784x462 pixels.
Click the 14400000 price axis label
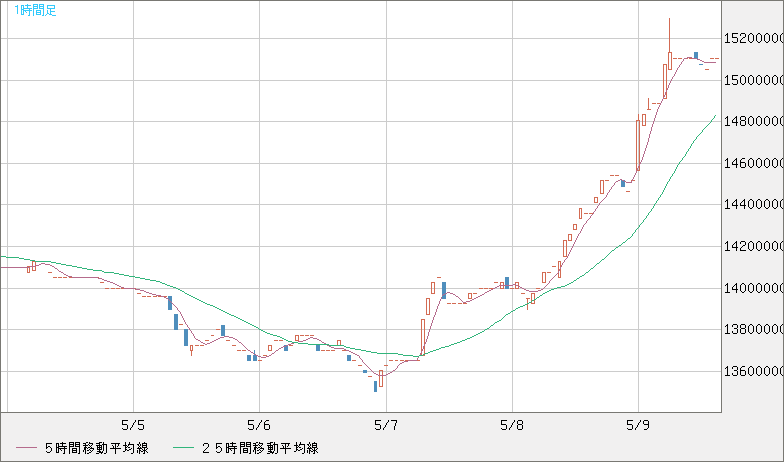(754, 204)
